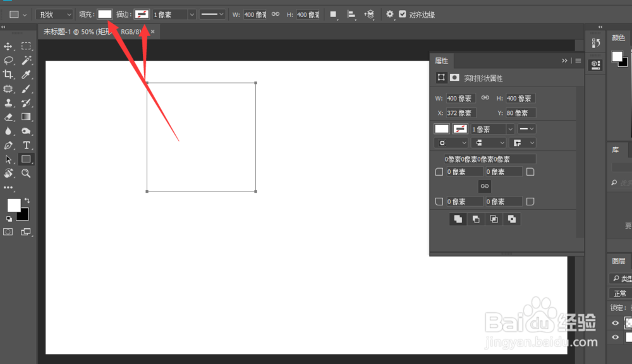This screenshot has height=364, width=632.
Task: Select the Lasso tool
Action: [8, 61]
